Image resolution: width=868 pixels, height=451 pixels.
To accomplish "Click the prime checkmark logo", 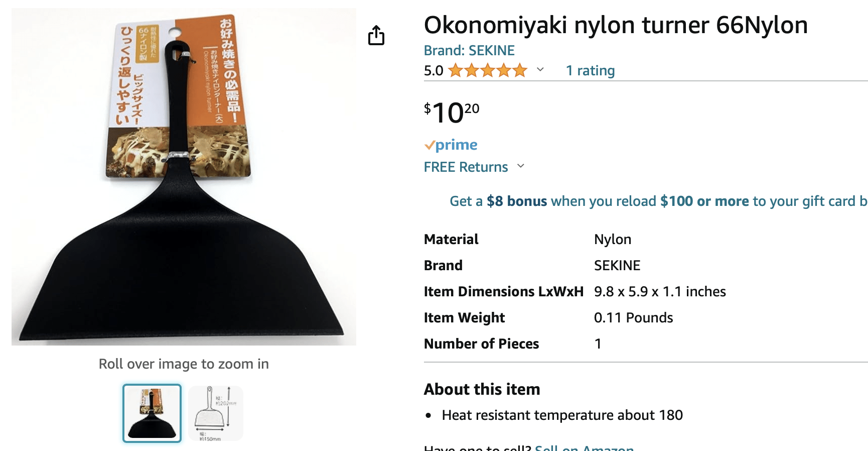I will click(x=451, y=145).
